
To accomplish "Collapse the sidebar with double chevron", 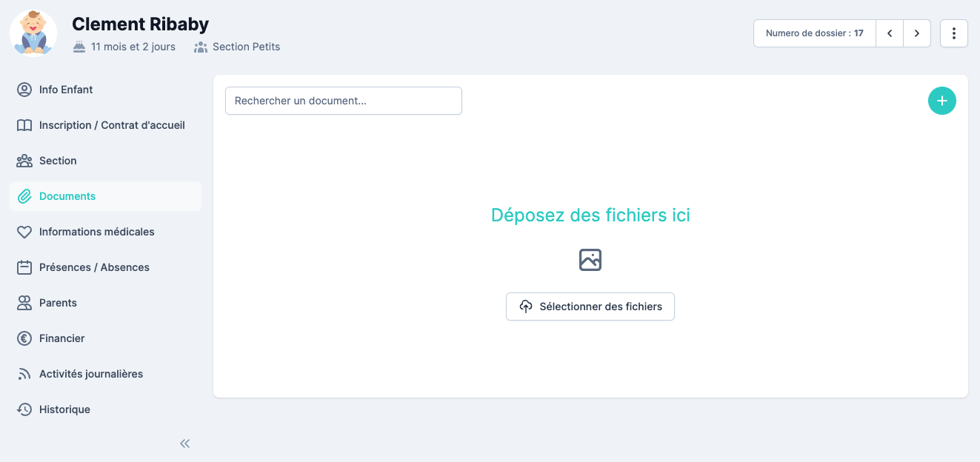I will pyautogui.click(x=185, y=443).
